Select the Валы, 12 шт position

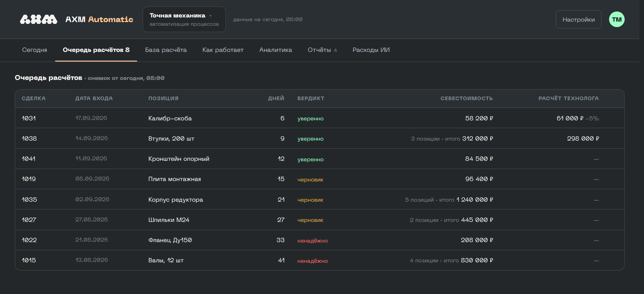(x=166, y=260)
